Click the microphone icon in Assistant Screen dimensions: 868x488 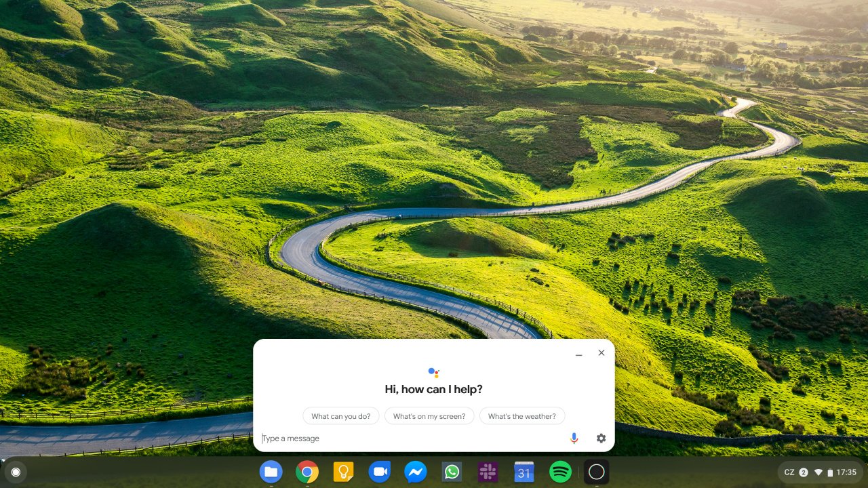point(574,439)
